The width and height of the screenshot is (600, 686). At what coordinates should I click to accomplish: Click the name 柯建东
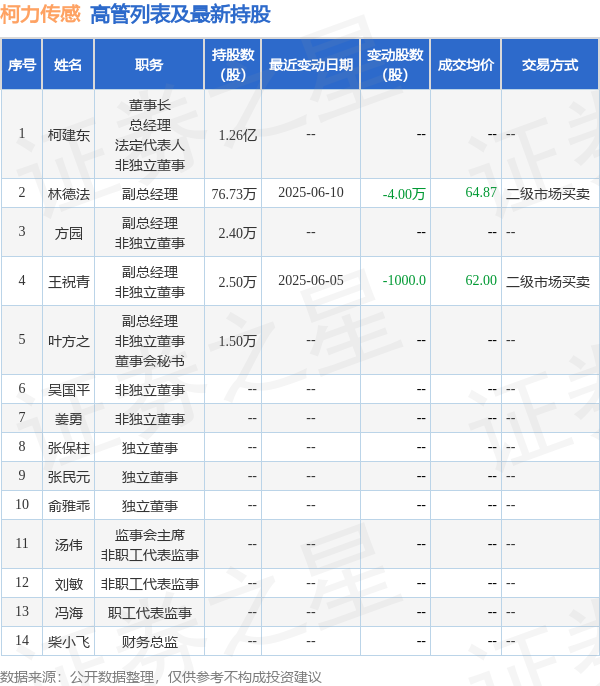tap(69, 135)
